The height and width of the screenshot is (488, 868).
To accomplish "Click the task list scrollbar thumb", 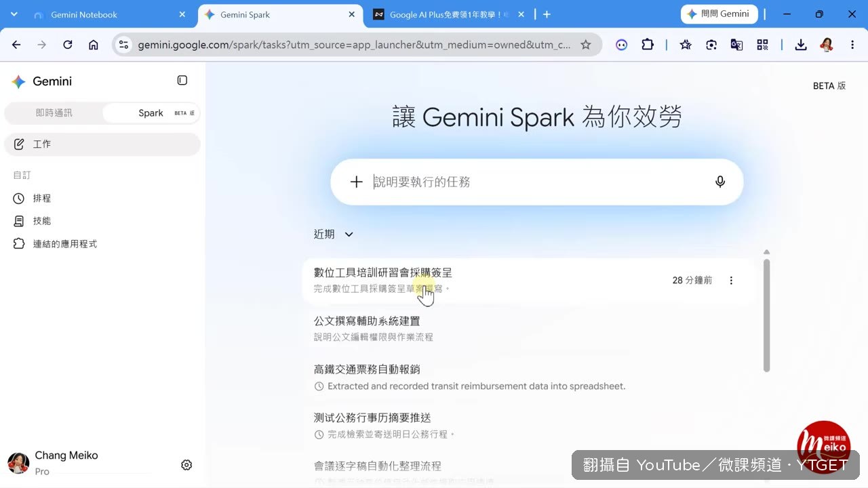I will coord(766,315).
